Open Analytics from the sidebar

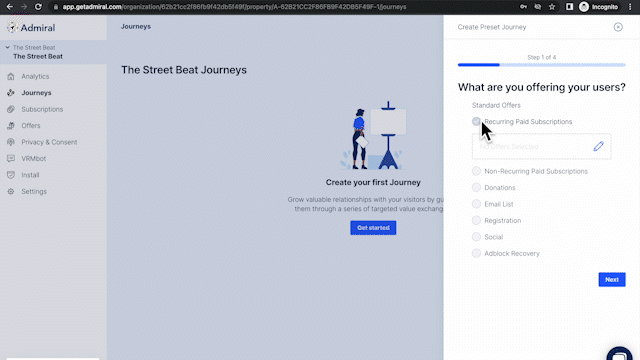click(x=35, y=76)
